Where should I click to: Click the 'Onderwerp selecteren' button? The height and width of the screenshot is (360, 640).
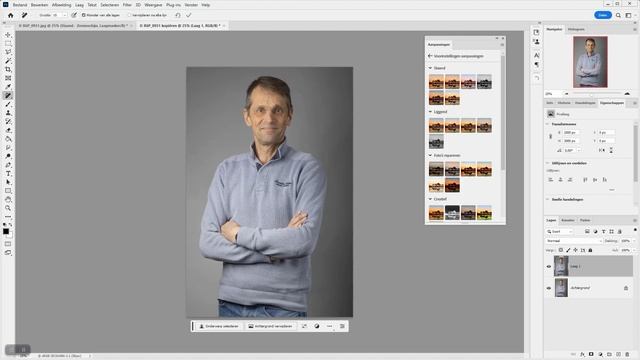click(219, 326)
